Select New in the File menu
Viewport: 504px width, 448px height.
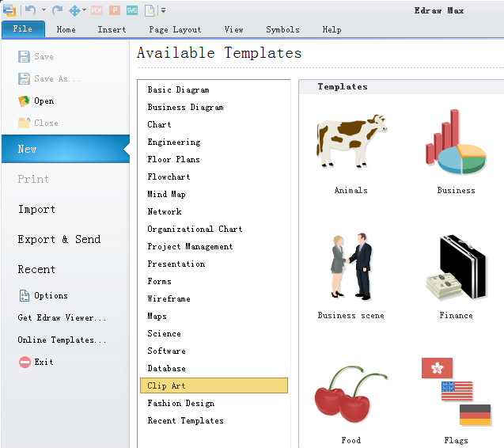pyautogui.click(x=65, y=149)
